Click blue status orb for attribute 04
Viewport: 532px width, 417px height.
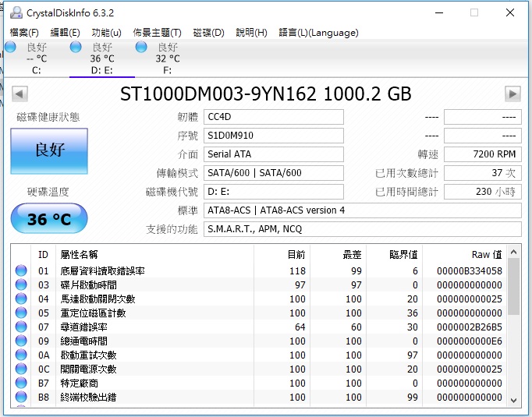coord(21,299)
